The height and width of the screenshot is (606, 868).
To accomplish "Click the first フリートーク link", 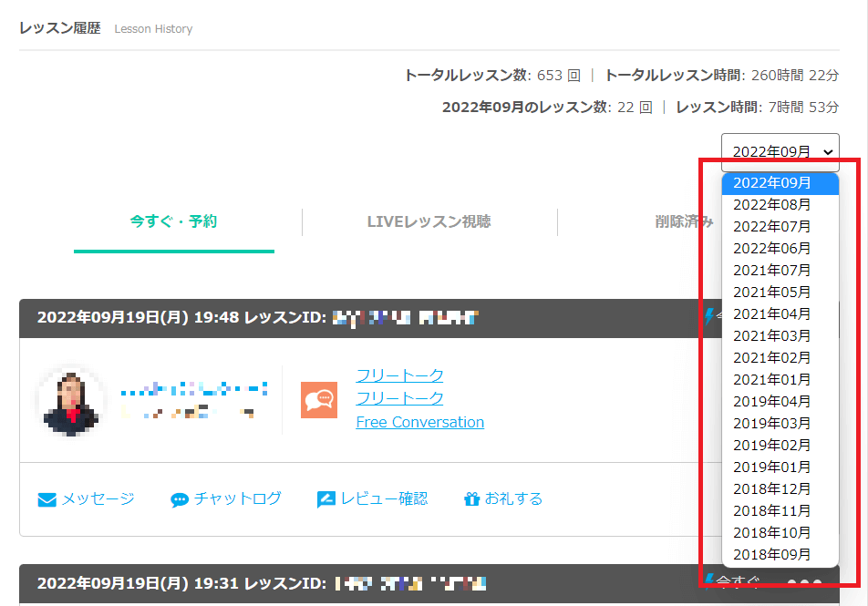I will point(399,375).
